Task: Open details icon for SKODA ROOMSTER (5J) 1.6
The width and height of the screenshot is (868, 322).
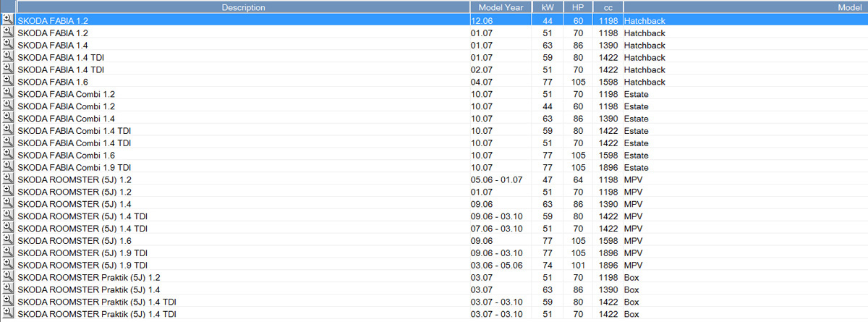Action: point(7,240)
